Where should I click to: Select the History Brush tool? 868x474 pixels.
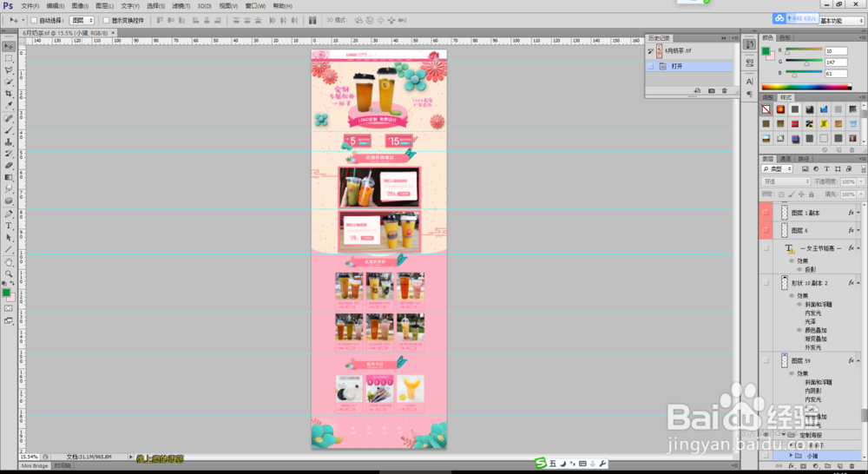pyautogui.click(x=9, y=154)
